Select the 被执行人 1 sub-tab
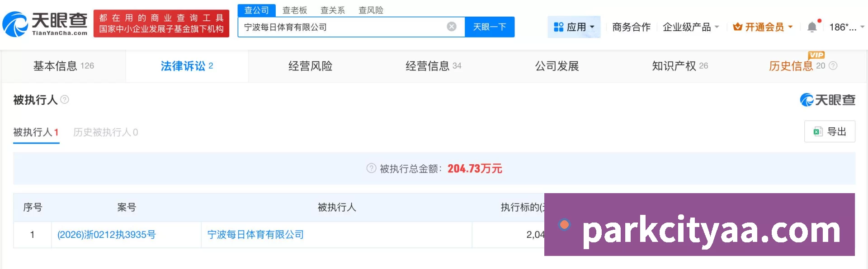The width and height of the screenshot is (868, 269). coord(36,132)
